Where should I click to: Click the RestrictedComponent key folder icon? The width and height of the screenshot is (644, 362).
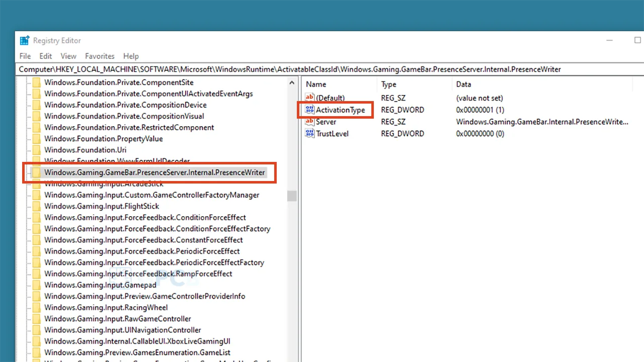tap(36, 127)
